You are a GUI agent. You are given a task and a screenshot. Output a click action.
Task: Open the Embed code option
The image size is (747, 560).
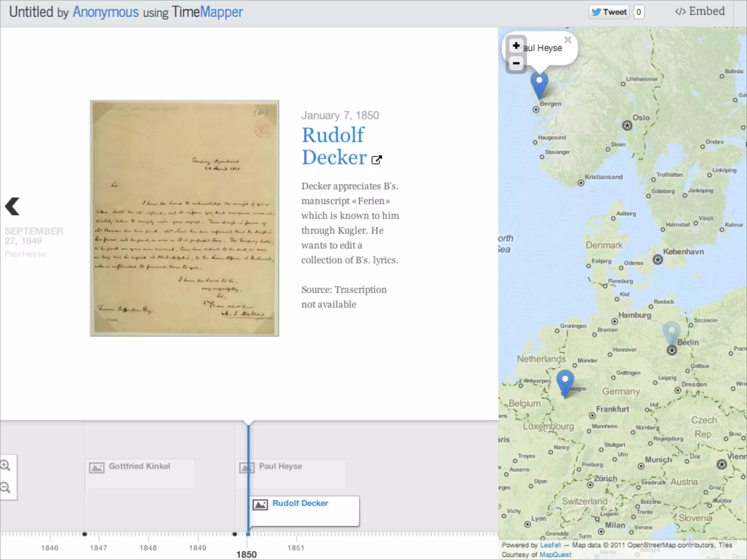pyautogui.click(x=700, y=11)
